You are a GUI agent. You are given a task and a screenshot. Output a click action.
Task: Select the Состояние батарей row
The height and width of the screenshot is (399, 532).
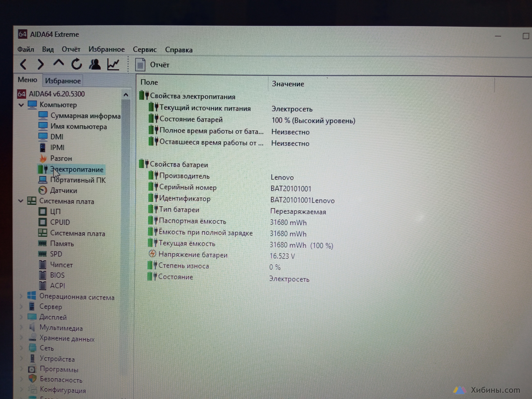pos(253,120)
